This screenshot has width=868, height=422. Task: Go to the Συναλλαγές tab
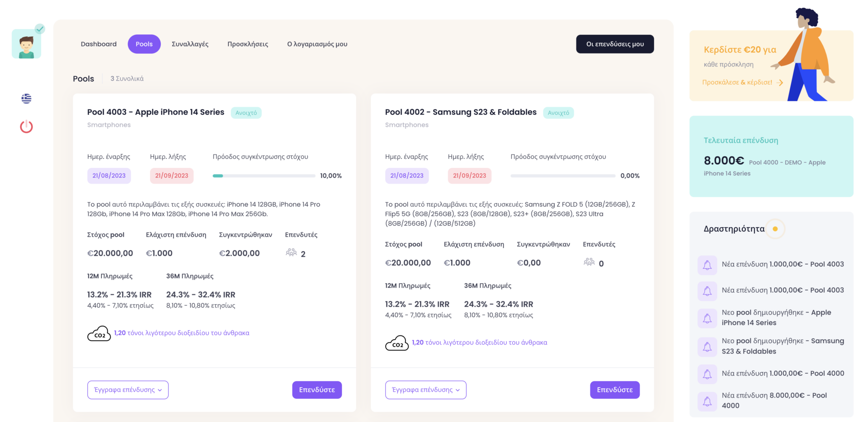[x=190, y=44]
